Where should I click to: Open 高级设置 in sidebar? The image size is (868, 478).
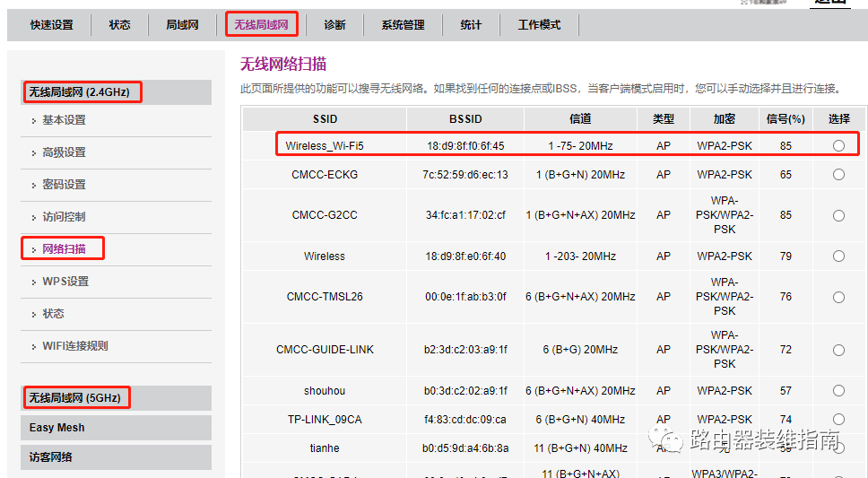coord(65,152)
